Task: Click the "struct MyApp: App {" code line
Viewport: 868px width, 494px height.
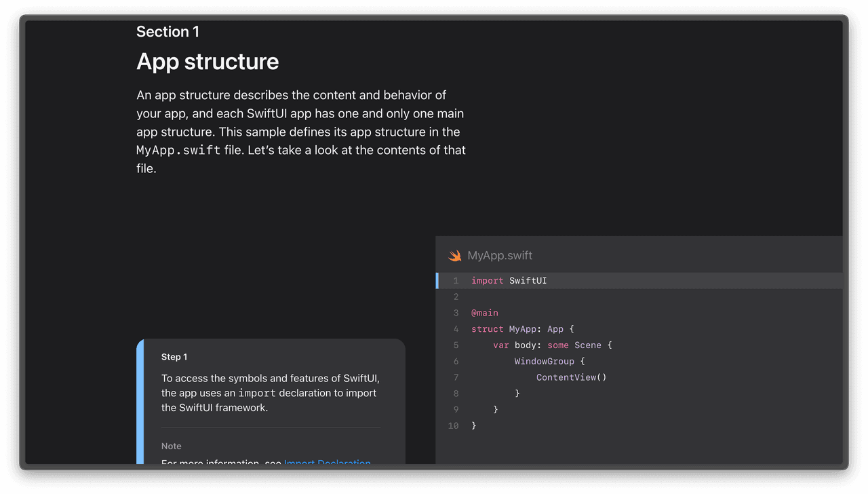Action: tap(523, 329)
